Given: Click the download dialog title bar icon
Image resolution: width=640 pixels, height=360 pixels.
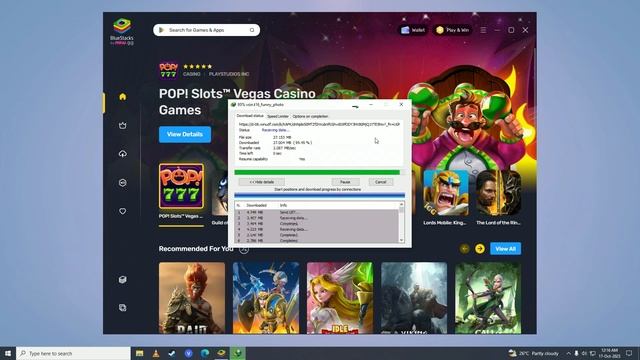Looking at the screenshot, I should tap(233, 104).
